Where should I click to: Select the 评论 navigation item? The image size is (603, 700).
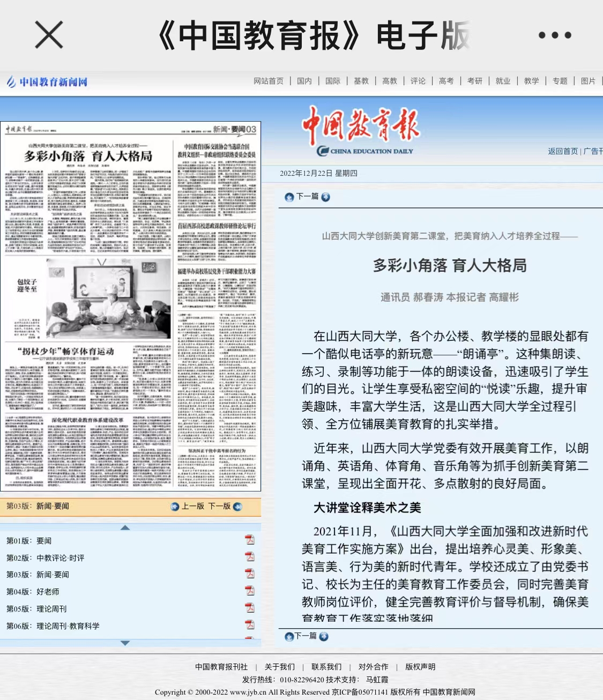coord(418,81)
